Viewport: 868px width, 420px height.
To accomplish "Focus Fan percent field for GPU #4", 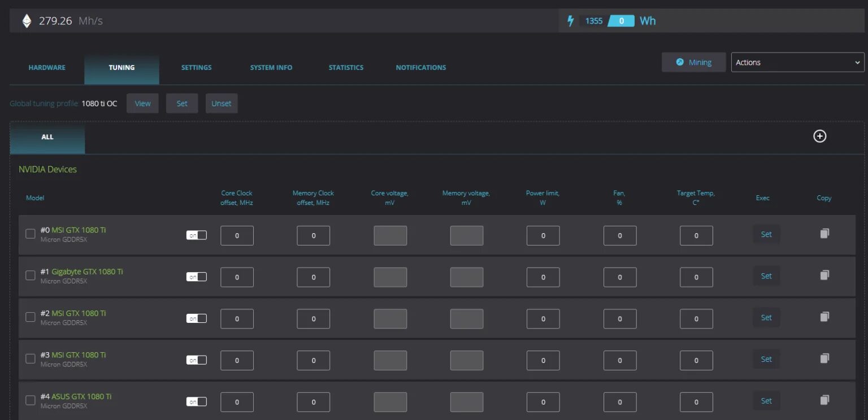I will coord(620,402).
